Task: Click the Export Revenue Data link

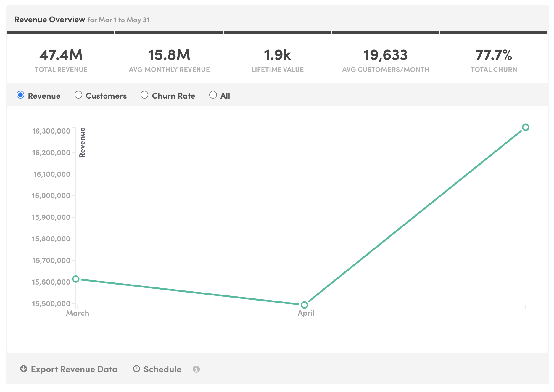Action: pyautogui.click(x=74, y=369)
